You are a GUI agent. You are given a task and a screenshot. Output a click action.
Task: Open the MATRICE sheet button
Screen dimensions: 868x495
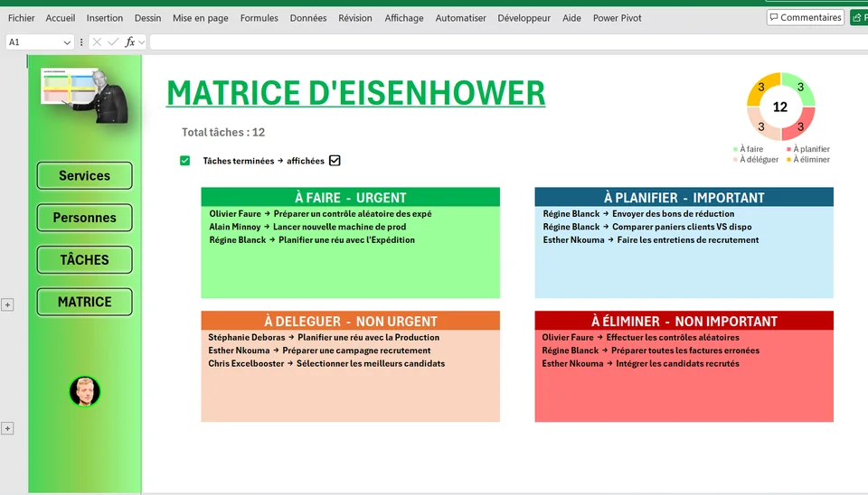tap(85, 302)
